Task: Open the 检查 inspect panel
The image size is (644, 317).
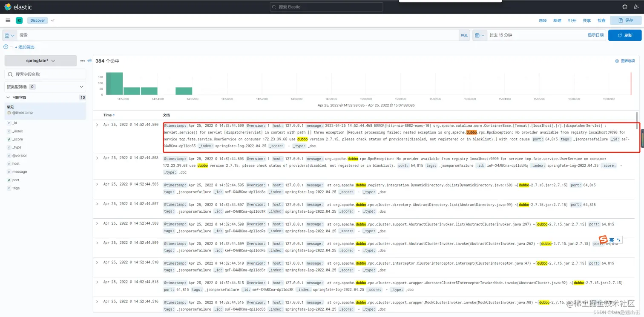Action: click(601, 20)
